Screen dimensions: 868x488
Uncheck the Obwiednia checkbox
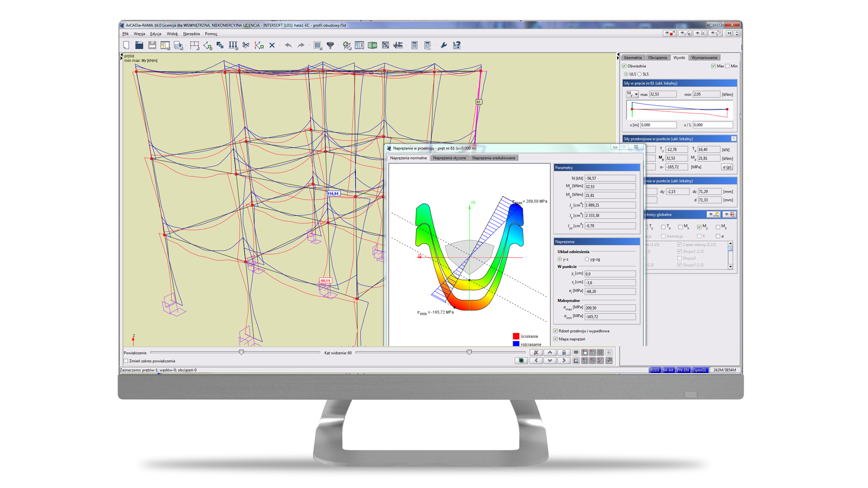(624, 66)
